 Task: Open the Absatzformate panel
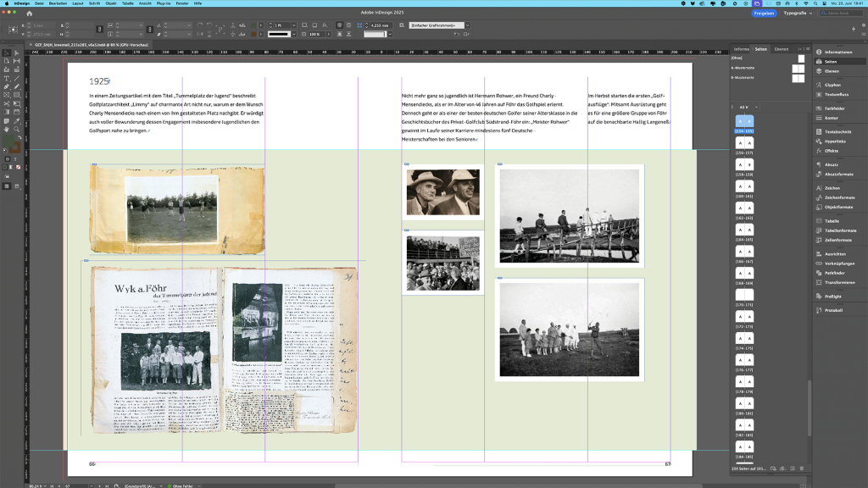click(839, 174)
